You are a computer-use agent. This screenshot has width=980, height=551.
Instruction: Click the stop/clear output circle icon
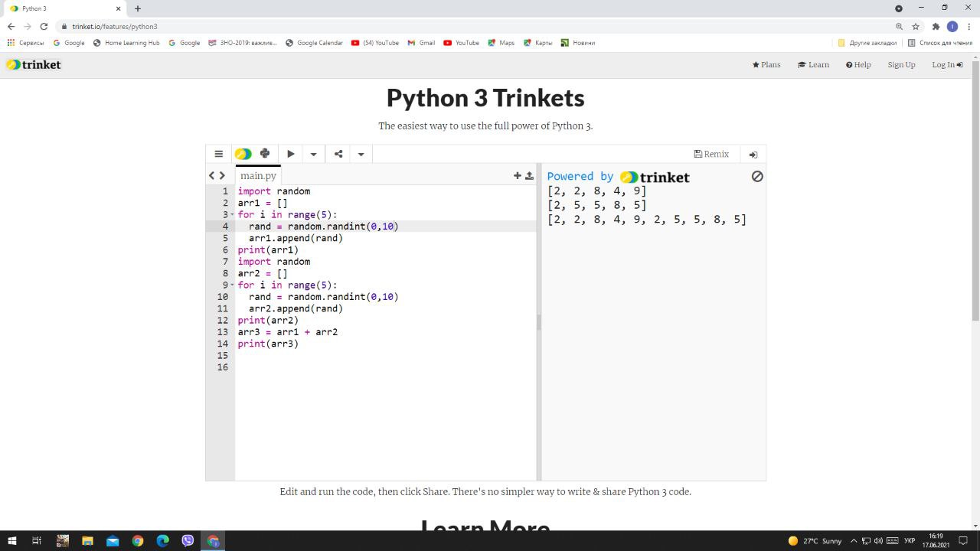coord(757,176)
